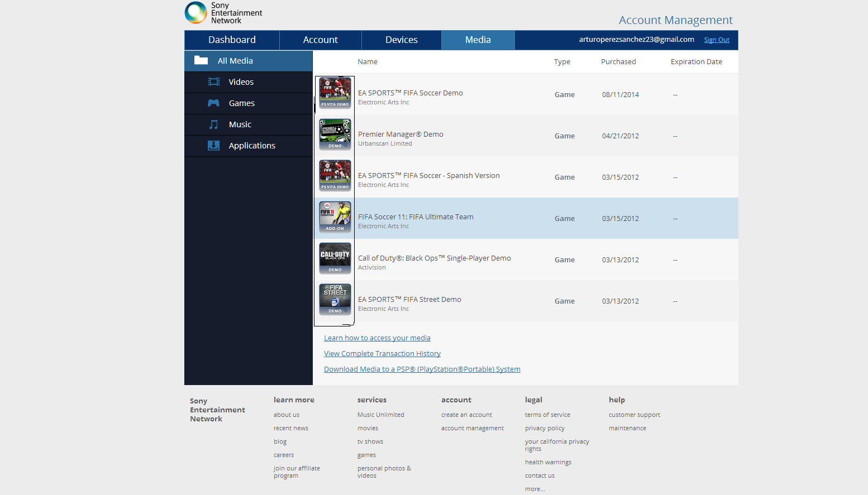Click the 04/21/2012 purchase date

tap(621, 136)
